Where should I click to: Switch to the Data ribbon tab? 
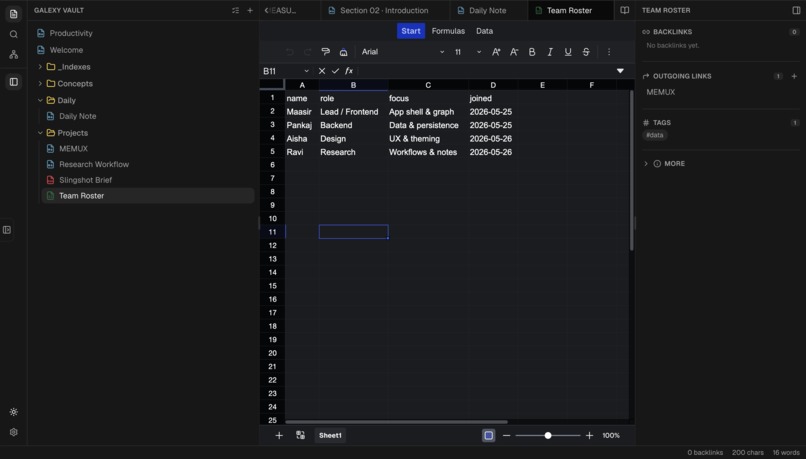pyautogui.click(x=484, y=31)
